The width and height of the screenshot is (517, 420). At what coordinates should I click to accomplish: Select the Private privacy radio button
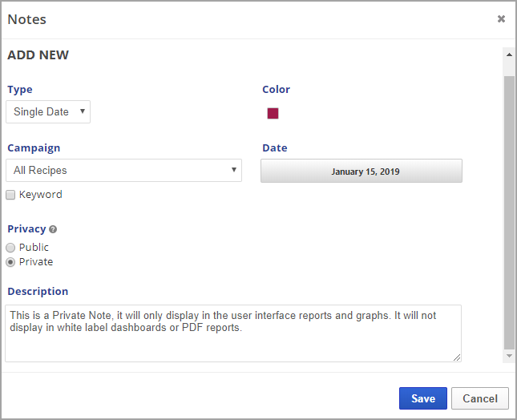coord(10,262)
